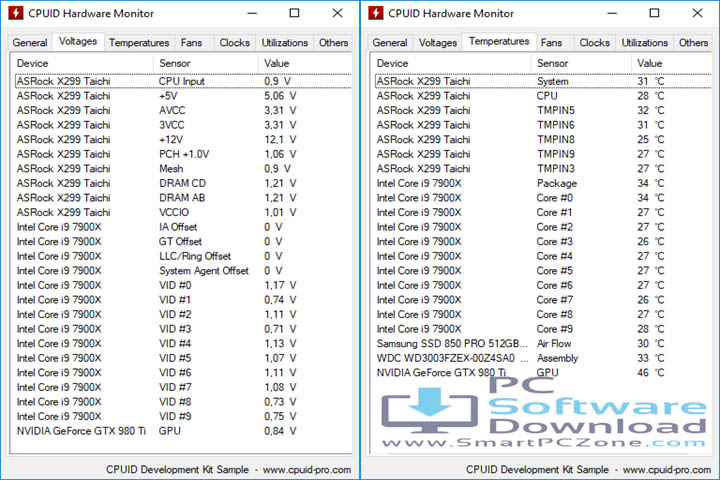This screenshot has width=720, height=480.
Task: Select the +5V sensor row
Action: pyautogui.click(x=183, y=96)
